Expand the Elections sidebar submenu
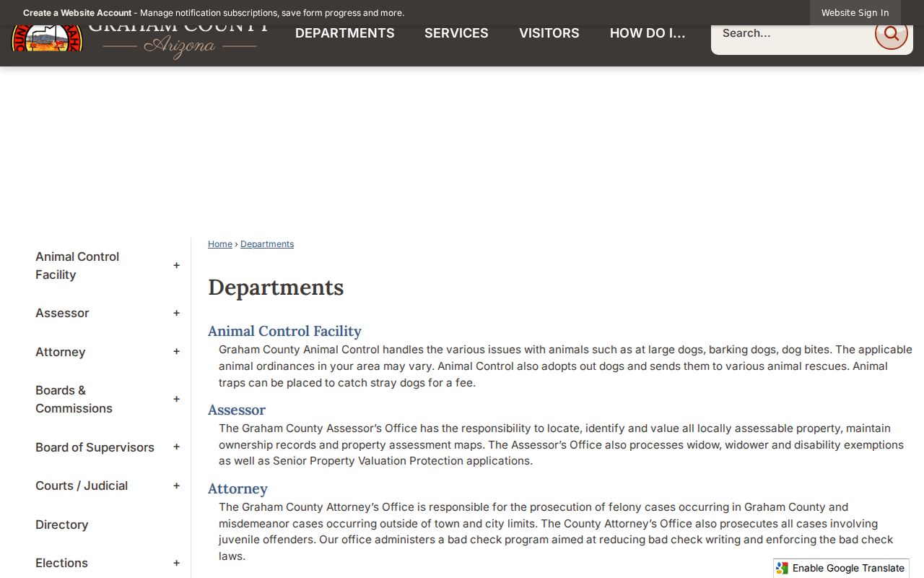The image size is (924, 578). coord(176,563)
